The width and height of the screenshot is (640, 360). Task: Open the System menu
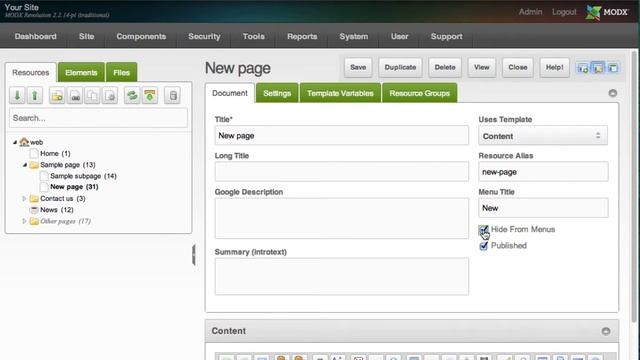coord(354,36)
